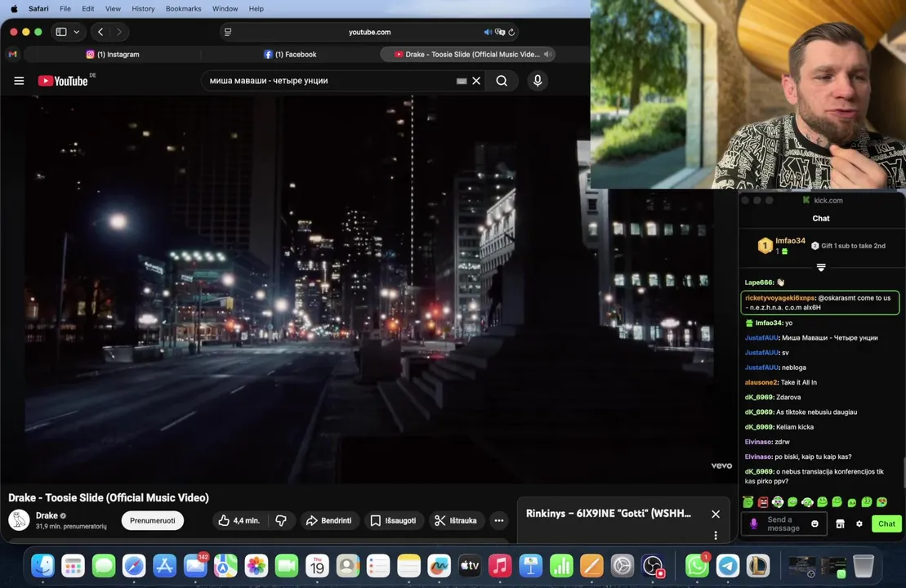Open the YouTube hamburger guide menu
Screen dimensions: 906x588
[19, 81]
